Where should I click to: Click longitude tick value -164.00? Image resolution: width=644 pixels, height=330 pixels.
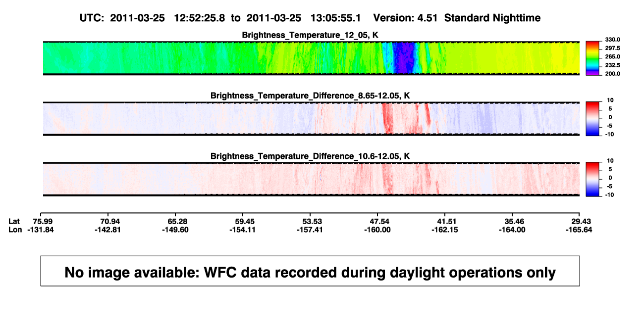513,230
